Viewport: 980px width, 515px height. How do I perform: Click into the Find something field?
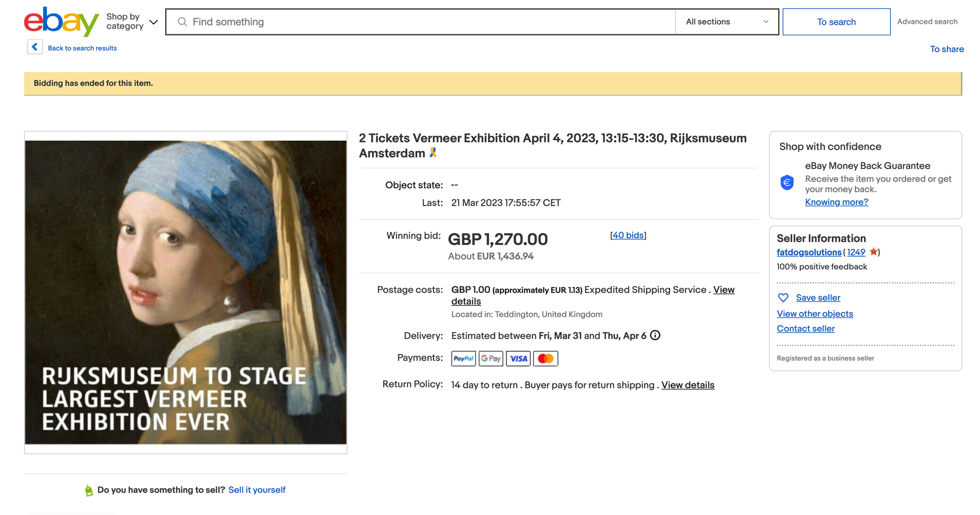[x=431, y=22]
